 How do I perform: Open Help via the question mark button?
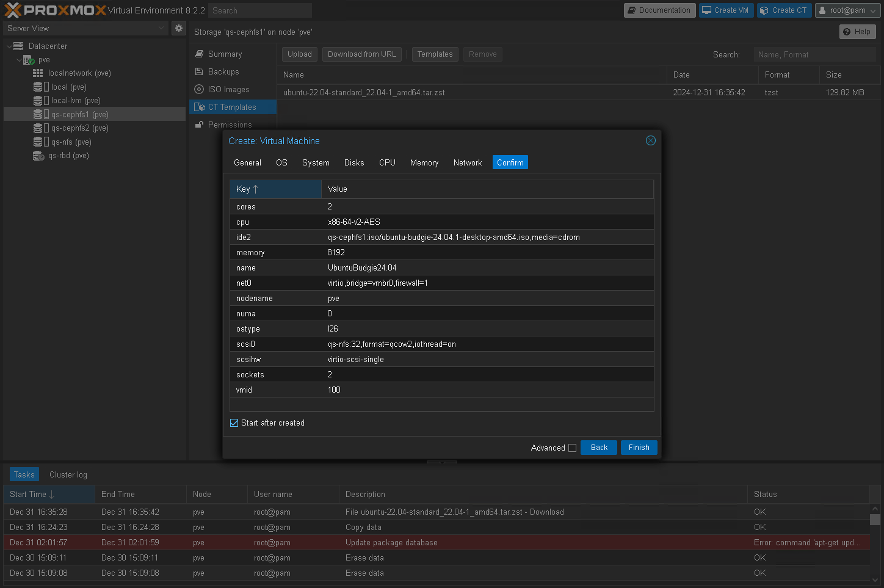click(857, 32)
